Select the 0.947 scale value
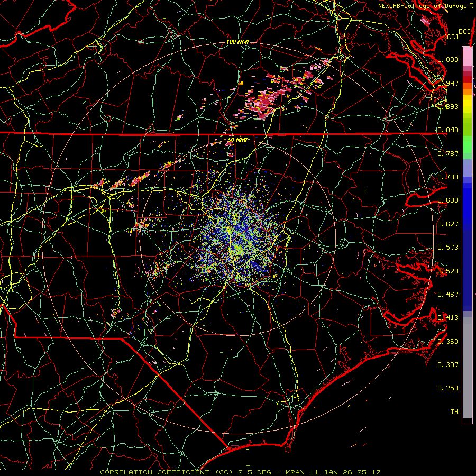Image resolution: width=476 pixels, height=476 pixels. [448, 83]
